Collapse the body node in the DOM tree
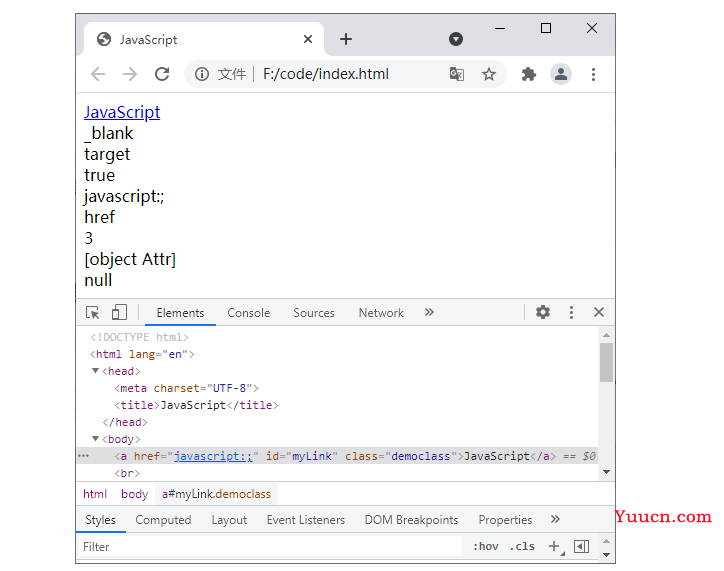This screenshot has width=724, height=571. pos(95,439)
